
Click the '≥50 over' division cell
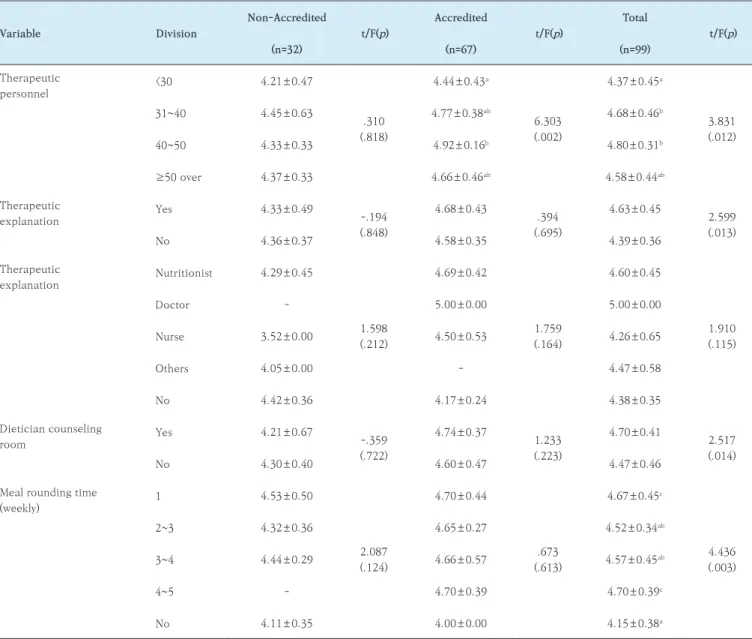pyautogui.click(x=178, y=178)
